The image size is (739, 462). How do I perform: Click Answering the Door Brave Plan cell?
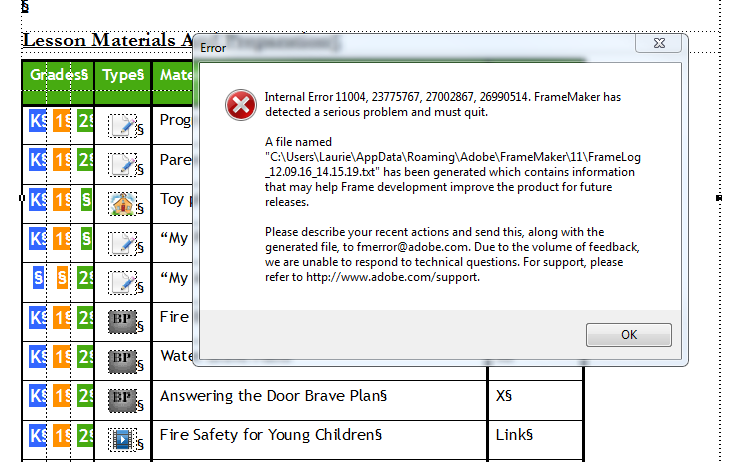pos(320,401)
